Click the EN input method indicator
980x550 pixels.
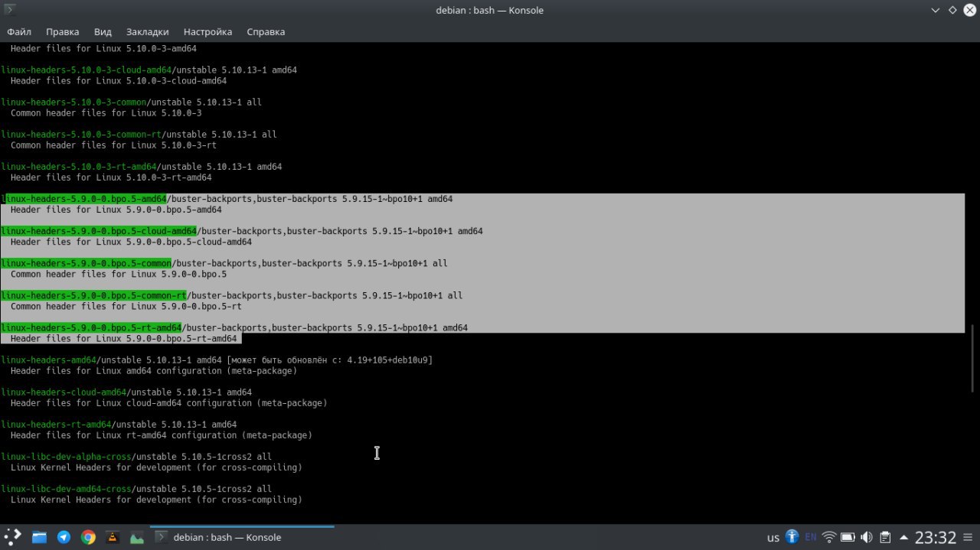(x=811, y=537)
